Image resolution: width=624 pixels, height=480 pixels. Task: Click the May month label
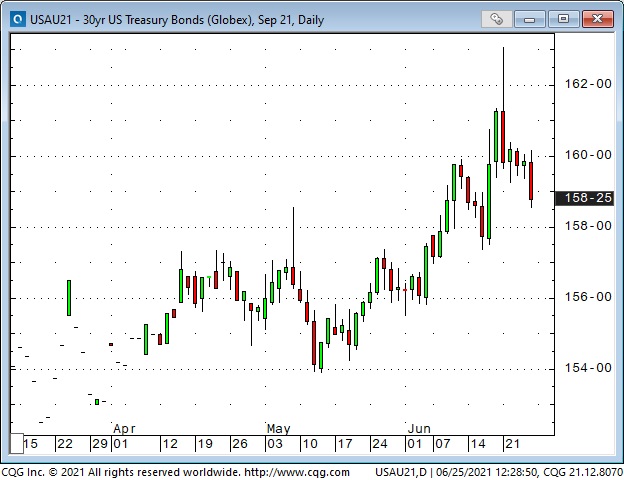[x=278, y=429]
